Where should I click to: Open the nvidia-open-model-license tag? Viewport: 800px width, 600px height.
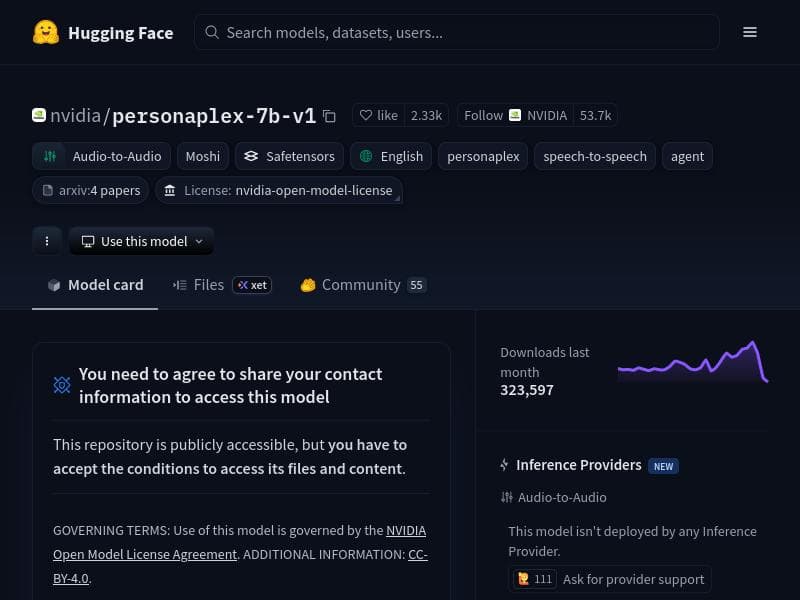click(279, 190)
